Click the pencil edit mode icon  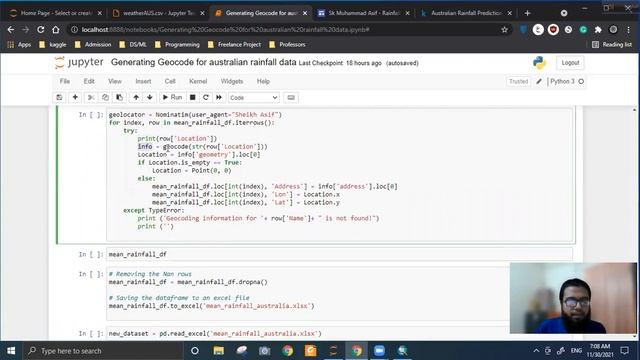(x=539, y=82)
